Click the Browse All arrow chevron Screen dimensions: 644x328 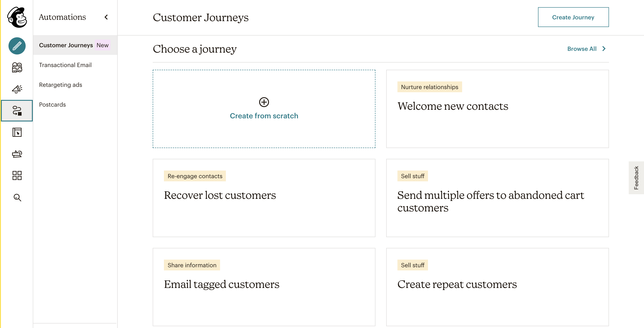[x=604, y=49]
